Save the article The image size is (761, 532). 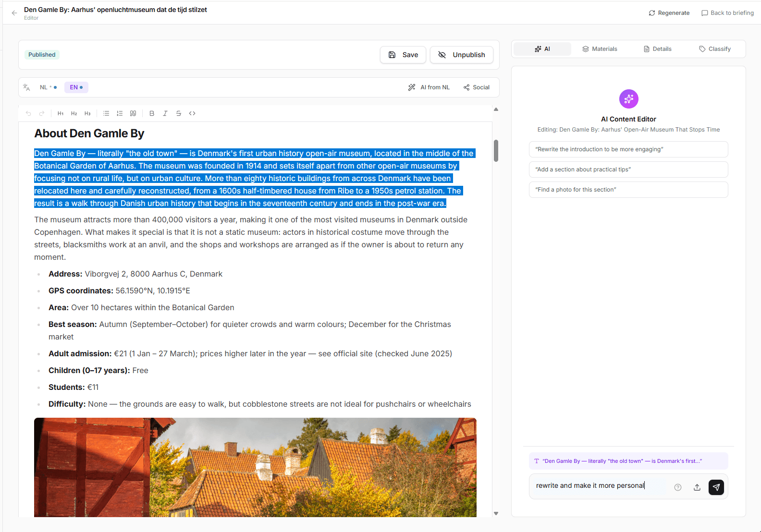(403, 55)
